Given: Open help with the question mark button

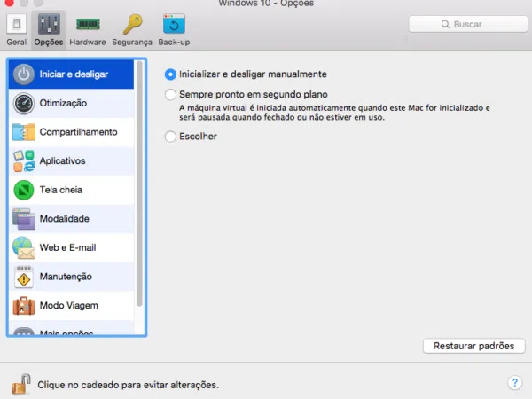Looking at the screenshot, I should (x=514, y=383).
